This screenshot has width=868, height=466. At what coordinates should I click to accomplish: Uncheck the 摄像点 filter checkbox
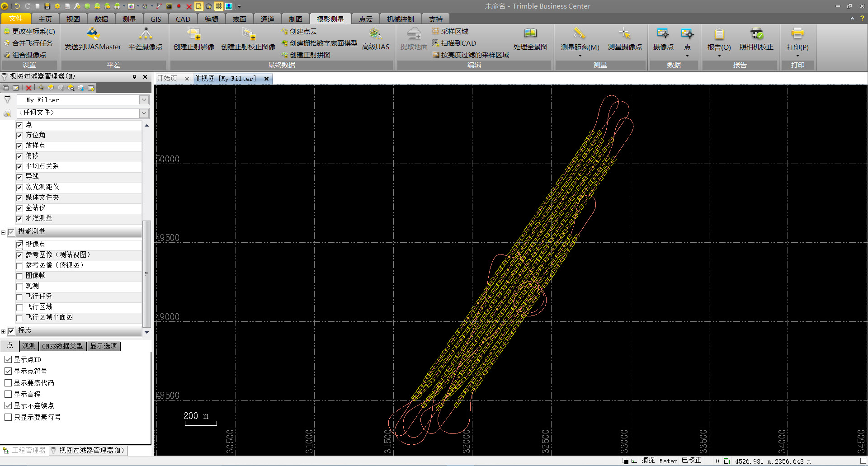(19, 245)
